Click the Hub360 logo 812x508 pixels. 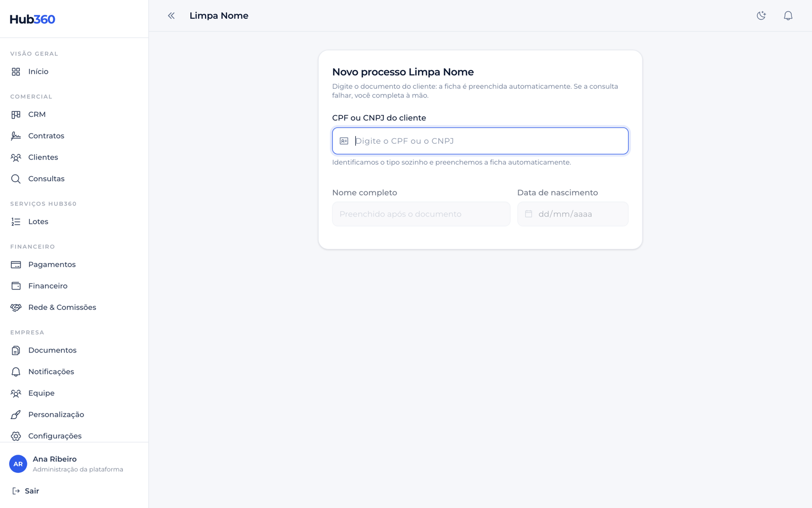[x=32, y=19]
